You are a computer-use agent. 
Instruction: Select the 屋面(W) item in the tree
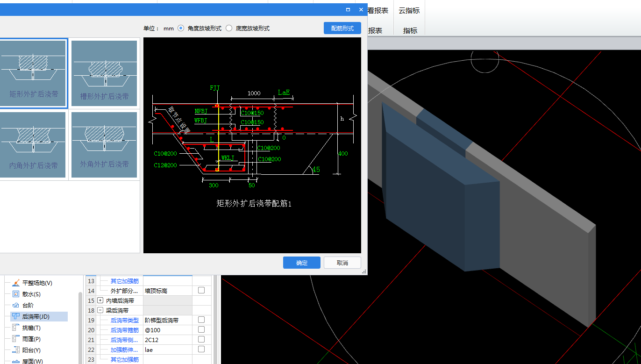click(32, 361)
